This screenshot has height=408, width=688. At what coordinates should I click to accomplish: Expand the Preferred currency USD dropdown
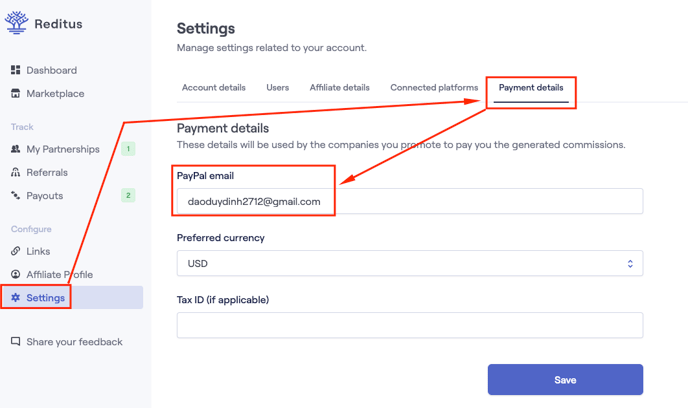[410, 263]
